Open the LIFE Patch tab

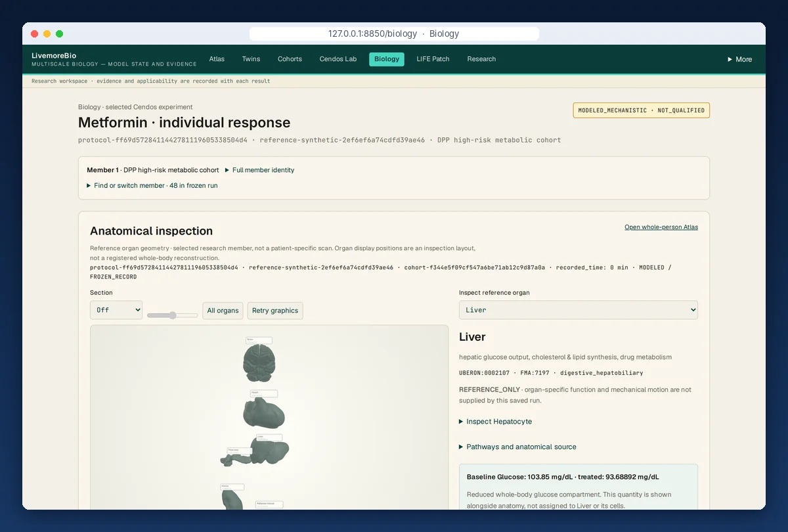[433, 59]
